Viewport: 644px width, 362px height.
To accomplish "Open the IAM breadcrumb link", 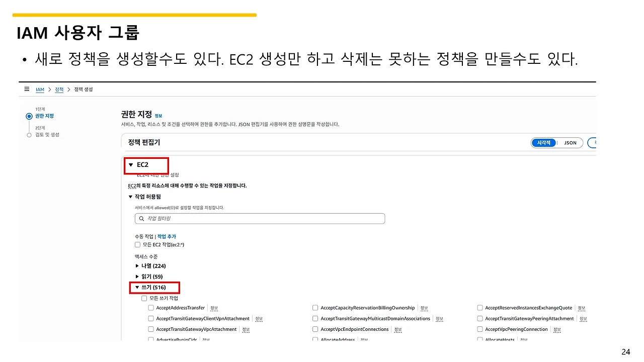I will 40,89.
